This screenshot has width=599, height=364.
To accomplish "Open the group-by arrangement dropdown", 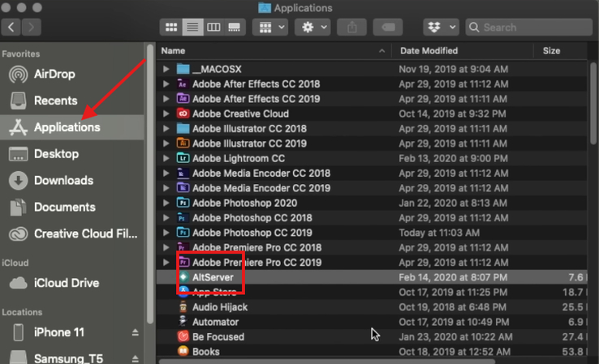I will pyautogui.click(x=272, y=27).
